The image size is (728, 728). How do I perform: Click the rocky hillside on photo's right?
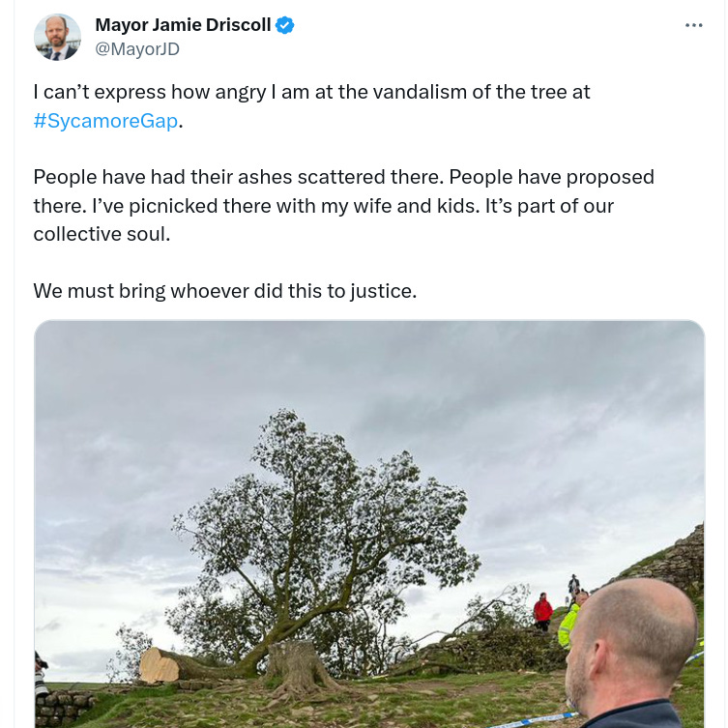[x=669, y=560]
